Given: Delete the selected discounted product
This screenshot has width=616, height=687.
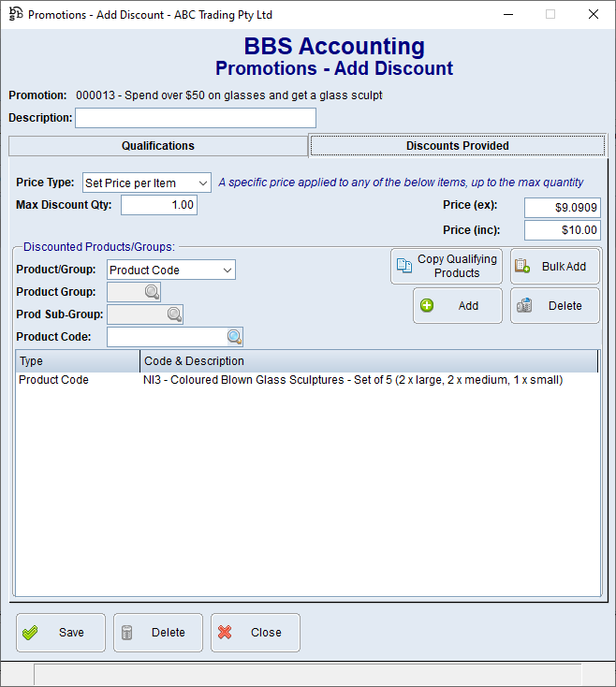Looking at the screenshot, I should pyautogui.click(x=554, y=306).
